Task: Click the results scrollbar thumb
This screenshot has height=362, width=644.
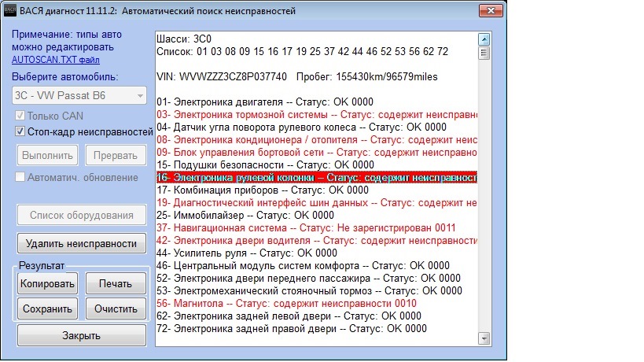Action: 484,53
